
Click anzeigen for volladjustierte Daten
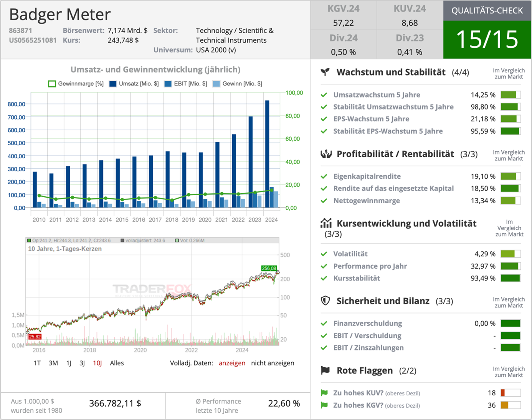click(232, 363)
